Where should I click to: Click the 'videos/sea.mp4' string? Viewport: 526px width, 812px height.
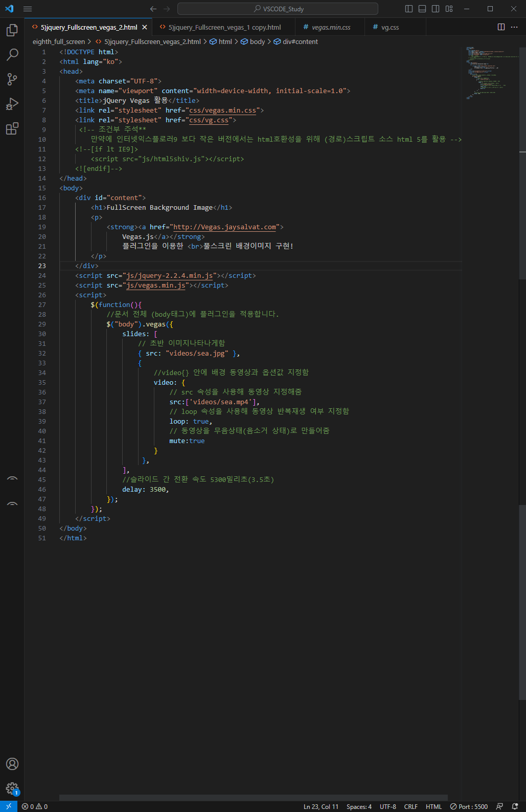tap(221, 402)
